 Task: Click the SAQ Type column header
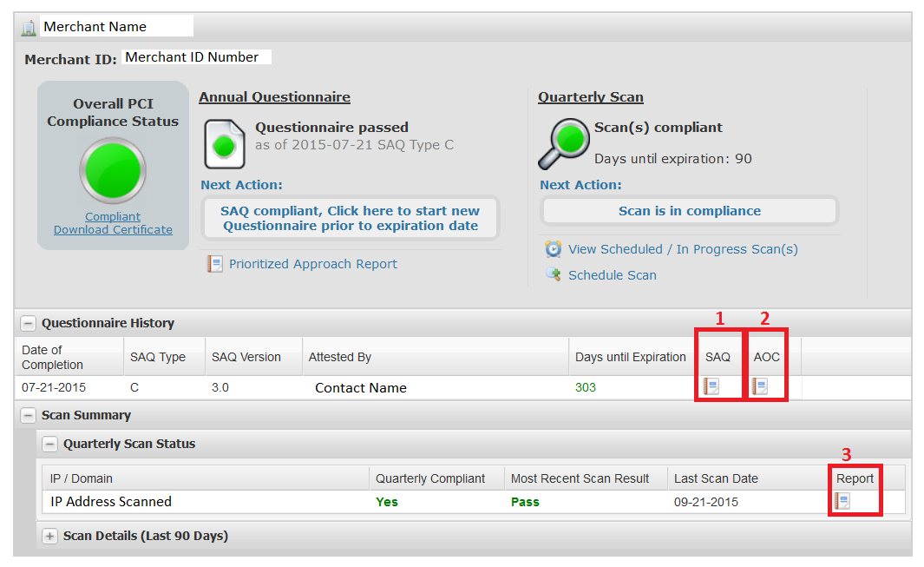pyautogui.click(x=164, y=357)
